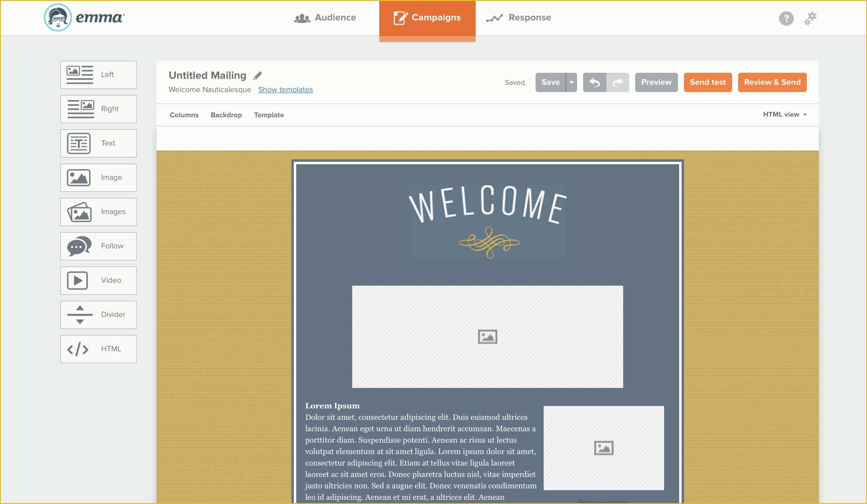Select the Follow social block icon
867x504 pixels.
coord(79,245)
